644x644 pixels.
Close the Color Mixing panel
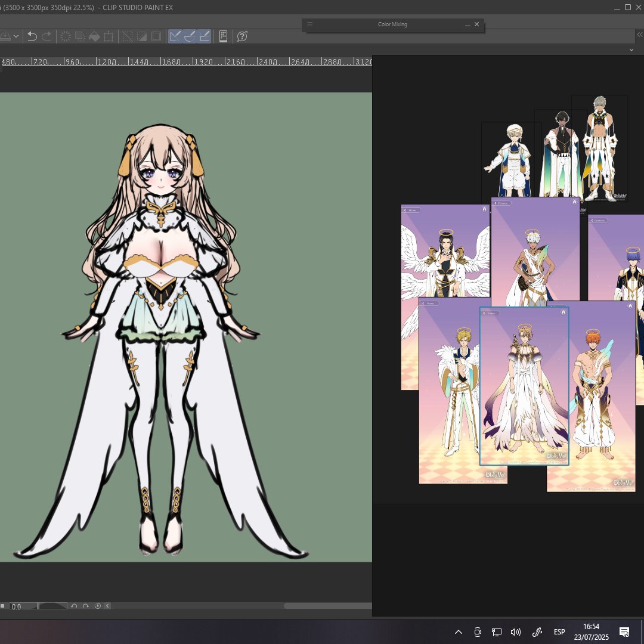point(477,24)
